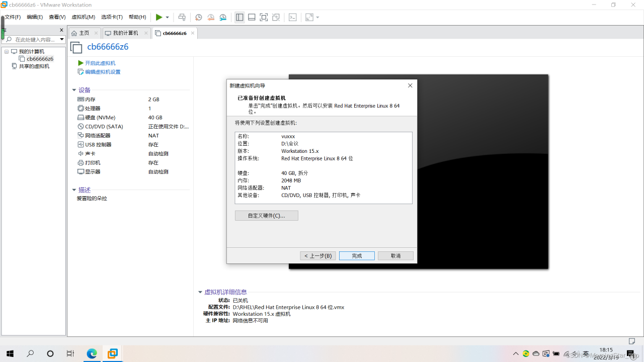Click the 硬盘 (NVMe) hard disk icon
644x362 pixels.
pos(80,118)
